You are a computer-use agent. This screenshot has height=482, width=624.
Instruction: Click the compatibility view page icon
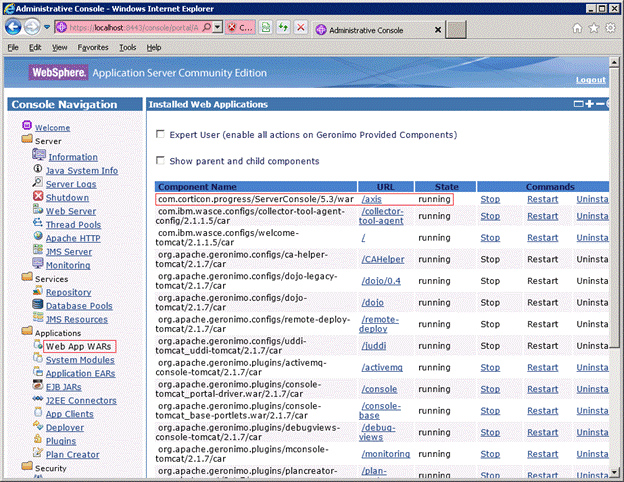pyautogui.click(x=265, y=27)
